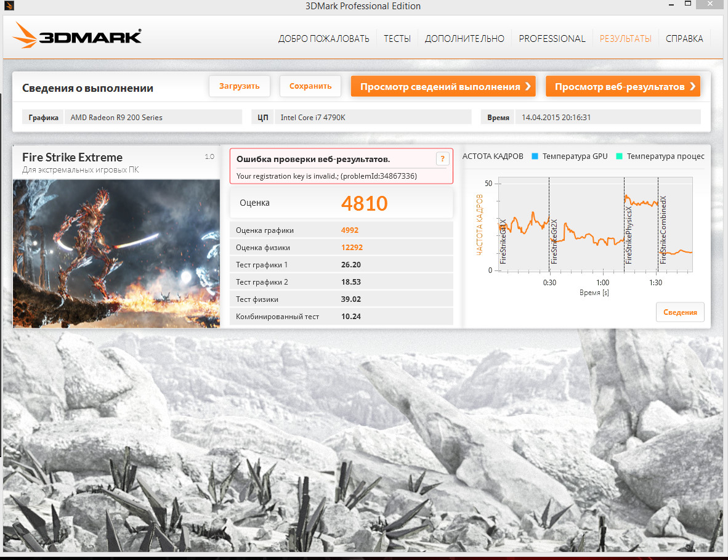Click the Intel Core i7 4790K field
The height and width of the screenshot is (560, 728).
click(373, 118)
